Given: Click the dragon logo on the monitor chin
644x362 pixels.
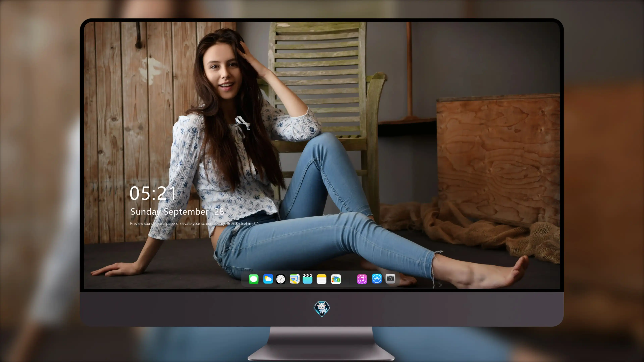Looking at the screenshot, I should click(322, 309).
